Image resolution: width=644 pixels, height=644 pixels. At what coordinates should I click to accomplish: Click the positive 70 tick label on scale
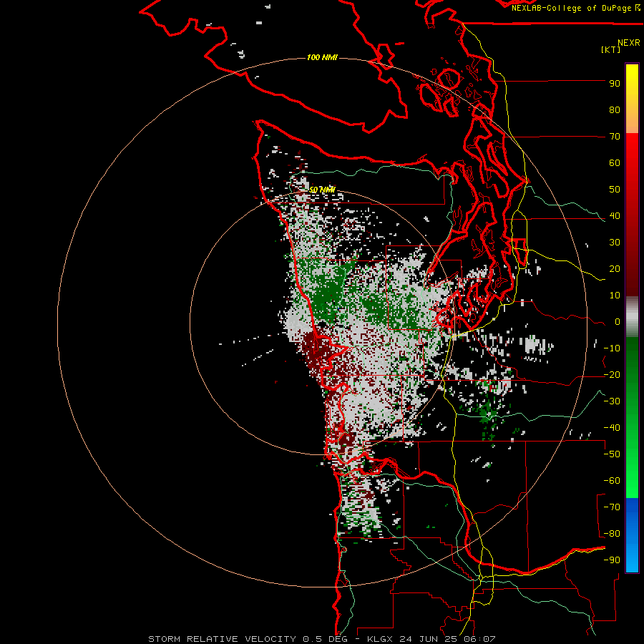[615, 137]
